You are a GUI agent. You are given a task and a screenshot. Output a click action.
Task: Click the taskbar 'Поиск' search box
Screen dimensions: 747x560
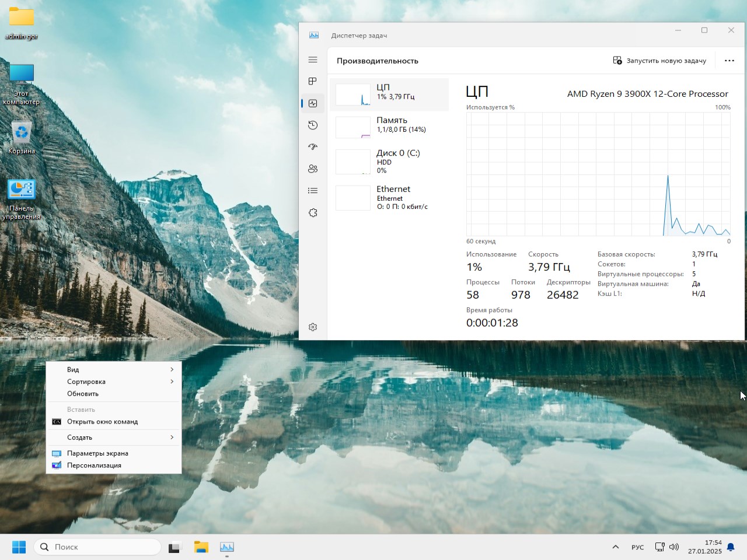[97, 547]
